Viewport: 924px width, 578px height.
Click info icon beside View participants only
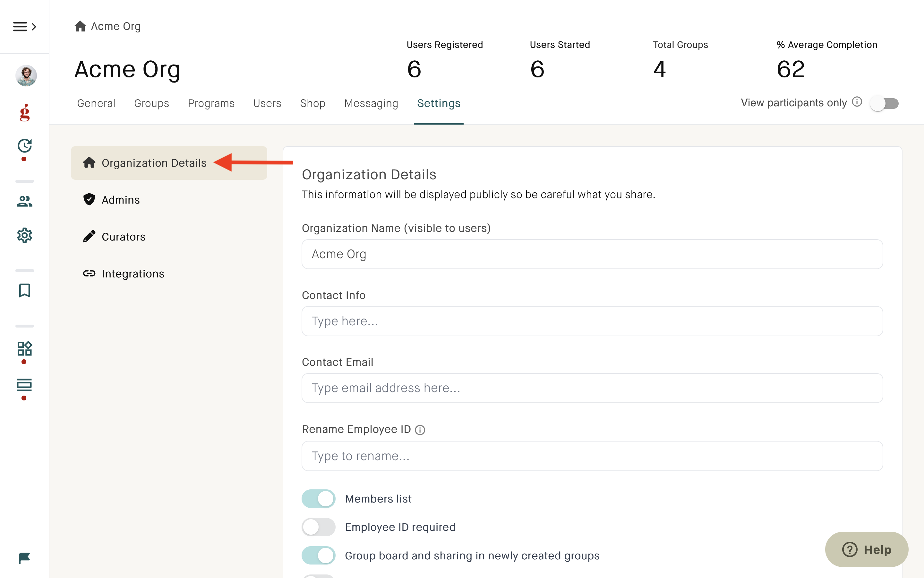[857, 102]
